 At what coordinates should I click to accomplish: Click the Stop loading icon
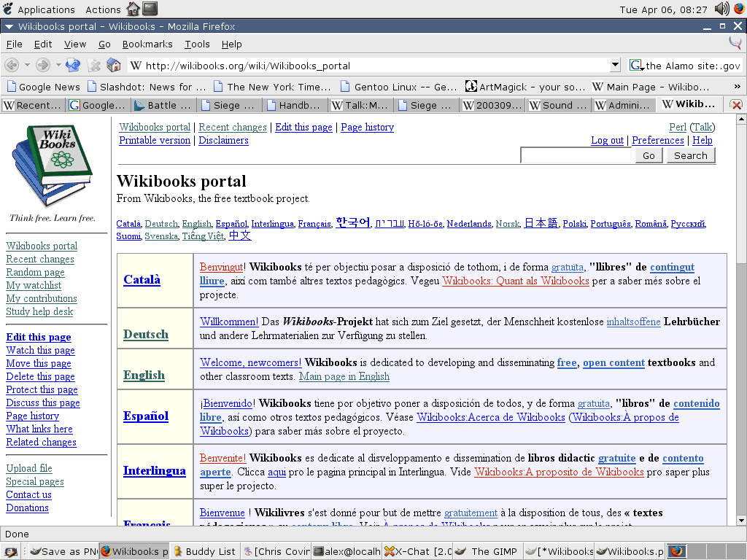point(95,65)
